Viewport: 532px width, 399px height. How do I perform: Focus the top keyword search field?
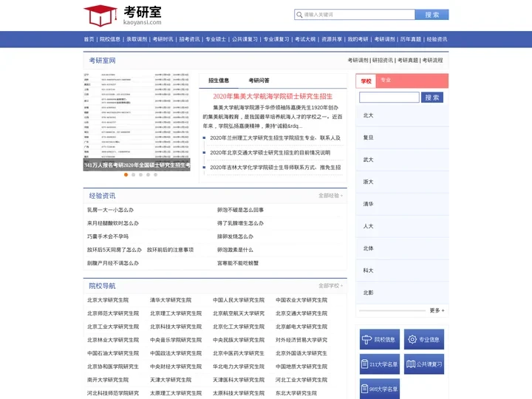click(355, 15)
